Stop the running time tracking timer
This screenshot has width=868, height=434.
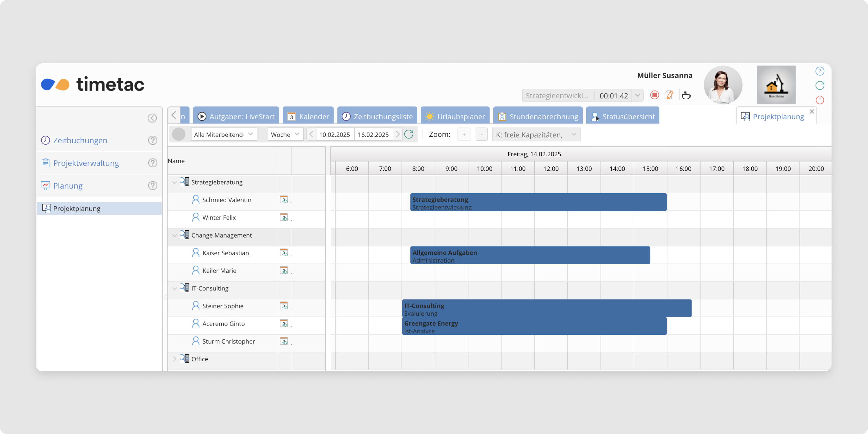coord(654,95)
